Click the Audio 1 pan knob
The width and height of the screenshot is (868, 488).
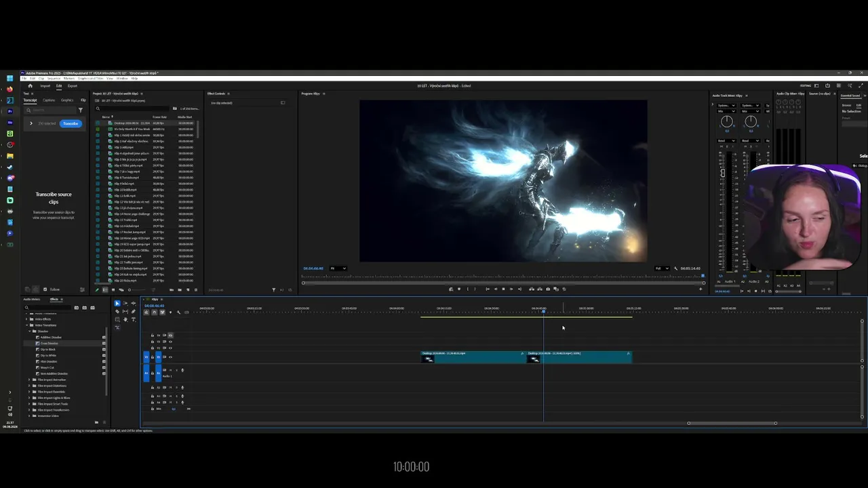(726, 122)
